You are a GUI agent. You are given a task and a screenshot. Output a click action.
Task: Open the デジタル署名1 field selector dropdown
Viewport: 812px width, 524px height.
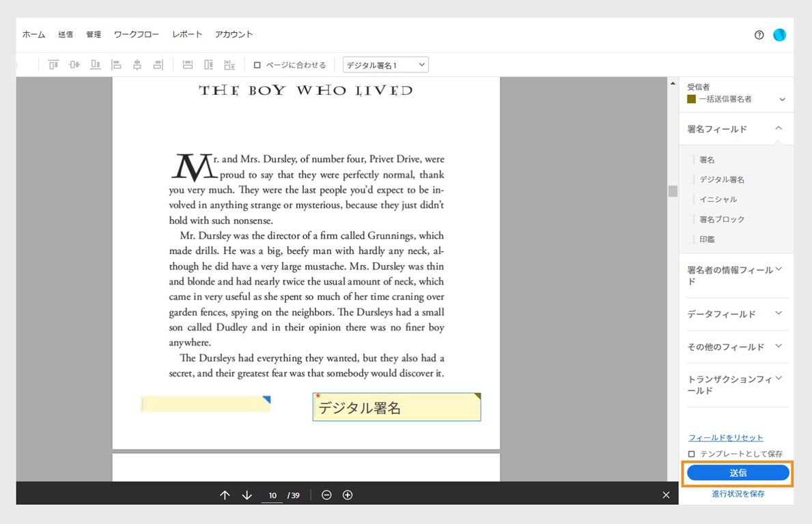point(386,64)
